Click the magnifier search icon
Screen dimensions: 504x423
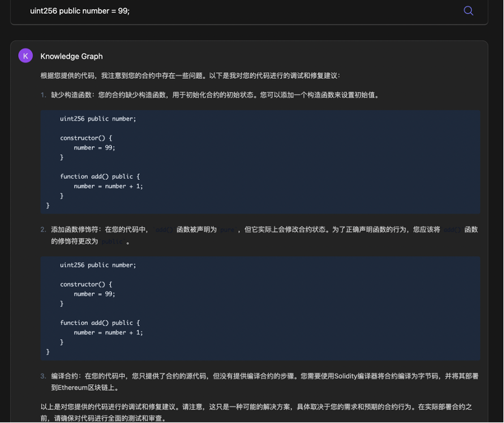point(468,10)
